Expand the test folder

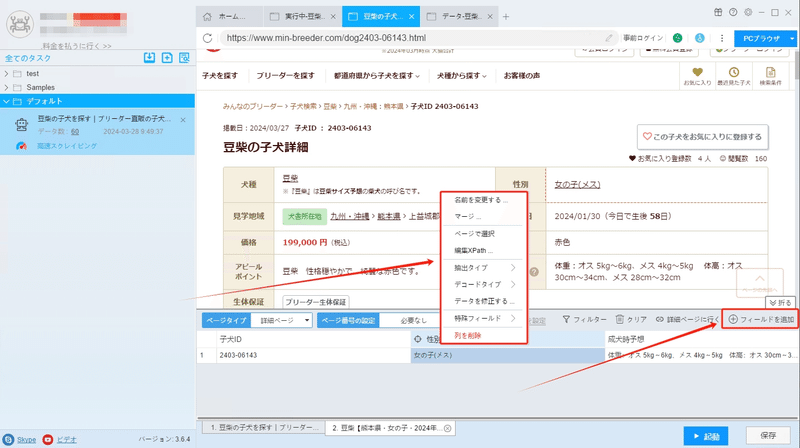point(6,73)
